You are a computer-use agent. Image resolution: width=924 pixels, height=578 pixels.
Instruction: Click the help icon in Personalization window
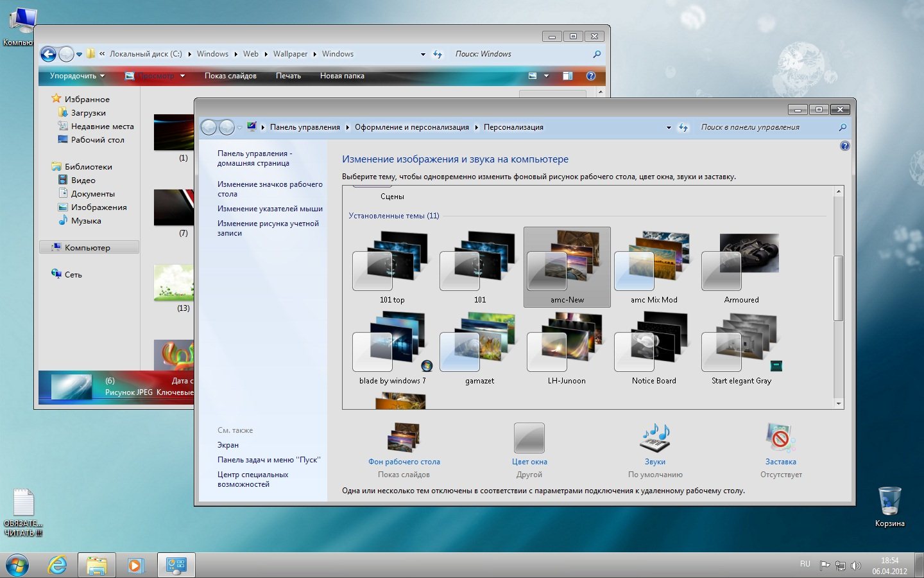(844, 146)
